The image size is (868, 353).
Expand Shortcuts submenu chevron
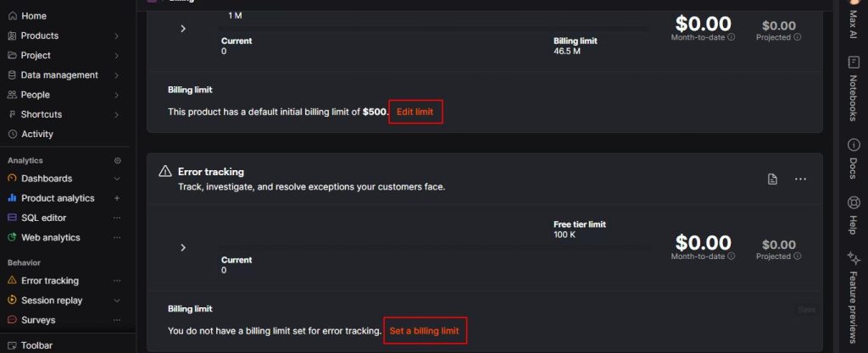click(117, 114)
